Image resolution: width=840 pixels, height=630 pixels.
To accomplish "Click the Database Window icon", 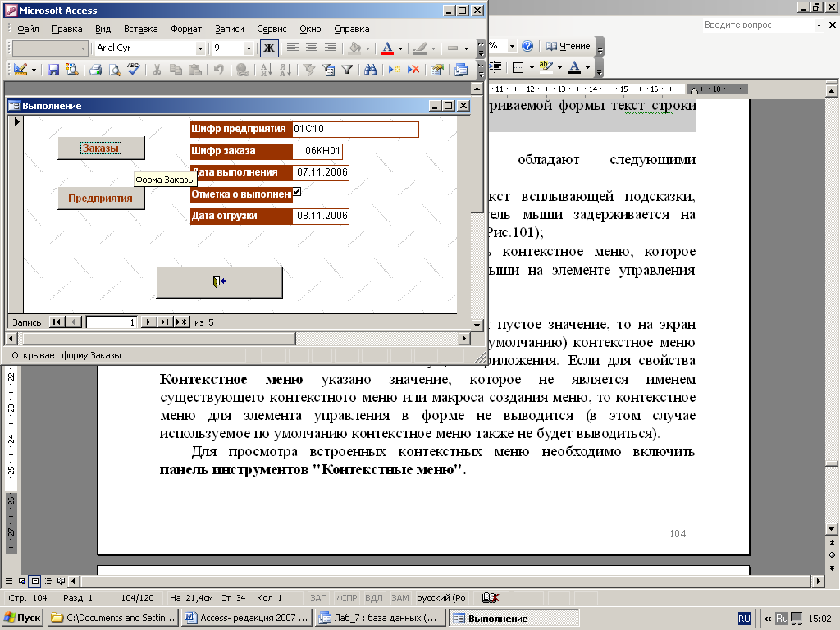I will (461, 69).
